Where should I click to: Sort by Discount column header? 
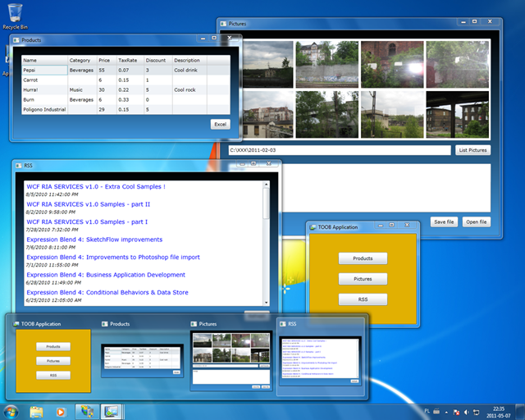tap(158, 60)
